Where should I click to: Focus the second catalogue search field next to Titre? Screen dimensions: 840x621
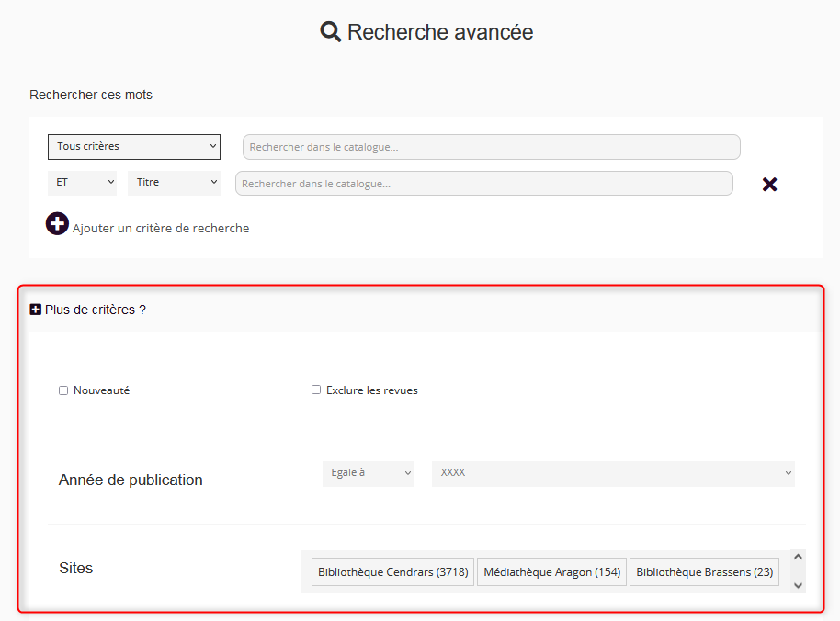(x=483, y=184)
